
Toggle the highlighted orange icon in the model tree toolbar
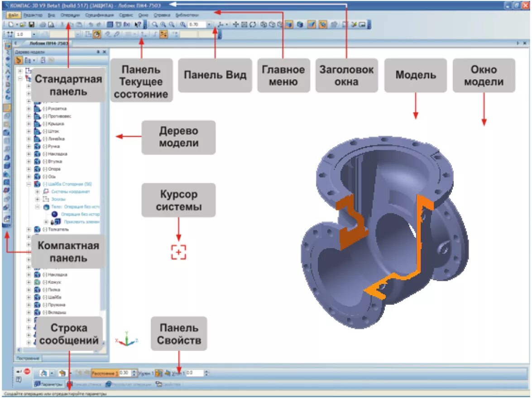point(19,60)
